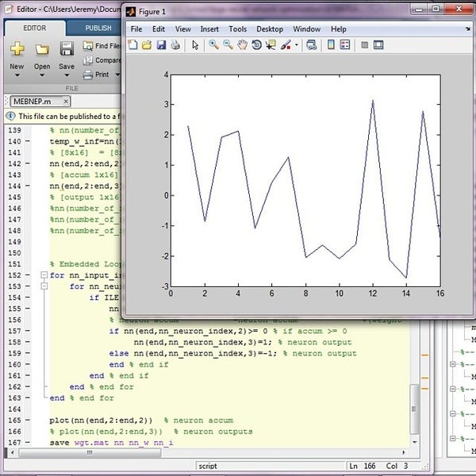Click the Zoom In tool in Figure toolbar
Screen dimensions: 476x476
[x=213, y=45]
